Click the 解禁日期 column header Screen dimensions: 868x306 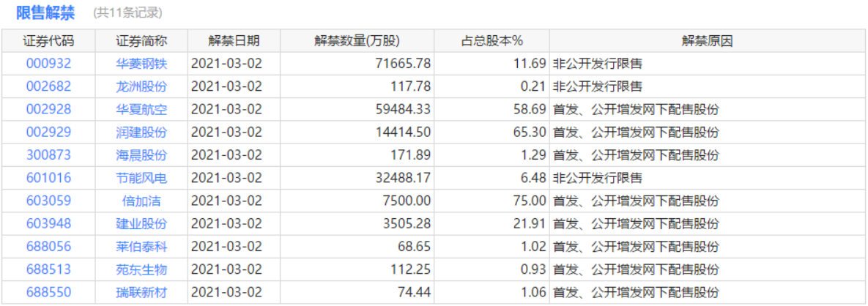click(x=234, y=41)
